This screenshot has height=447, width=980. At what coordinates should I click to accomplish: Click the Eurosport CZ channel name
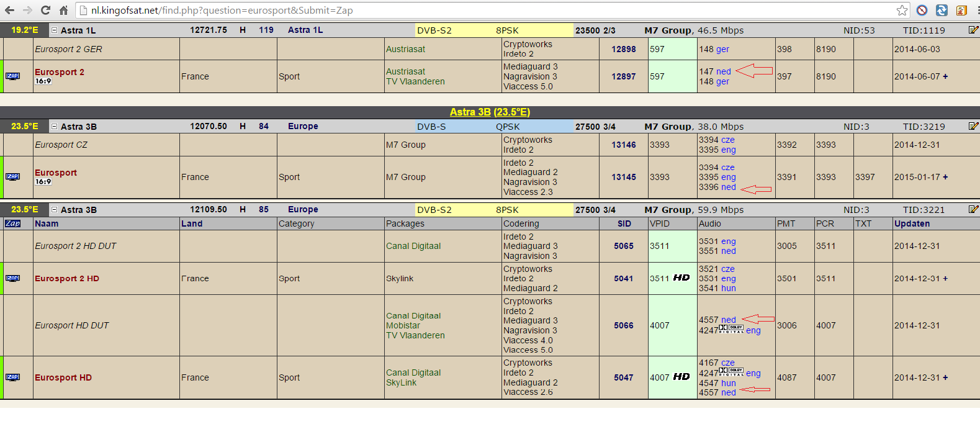pyautogui.click(x=61, y=145)
